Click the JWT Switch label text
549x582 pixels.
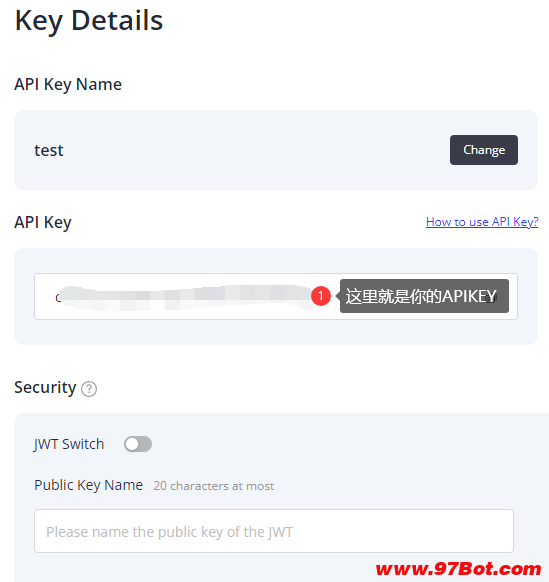pos(69,444)
